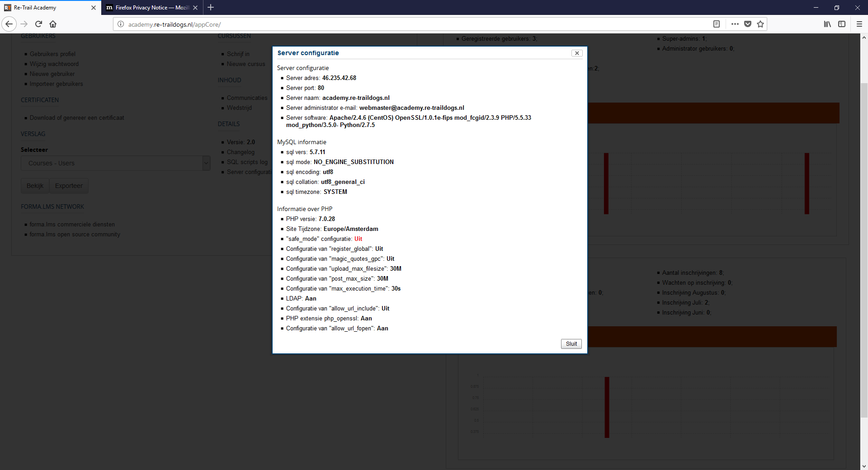Screen dimensions: 868x470
Task: Open the Firefox Library icon
Action: point(827,24)
